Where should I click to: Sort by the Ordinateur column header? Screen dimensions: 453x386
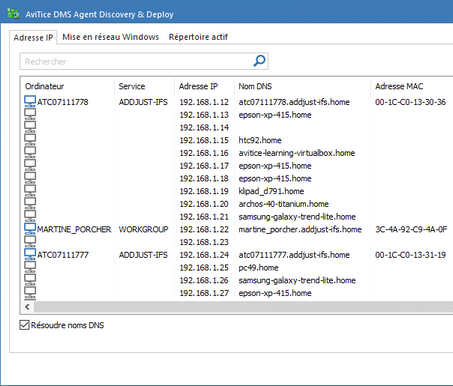(68, 86)
